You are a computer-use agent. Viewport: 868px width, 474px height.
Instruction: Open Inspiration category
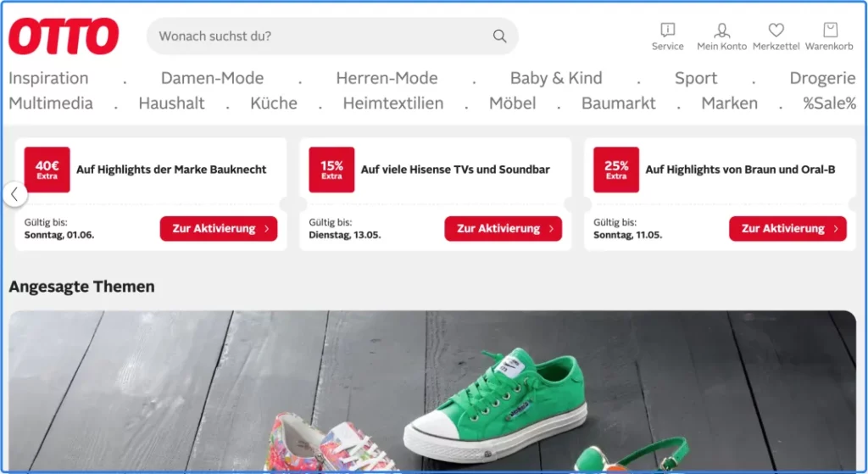tap(48, 78)
